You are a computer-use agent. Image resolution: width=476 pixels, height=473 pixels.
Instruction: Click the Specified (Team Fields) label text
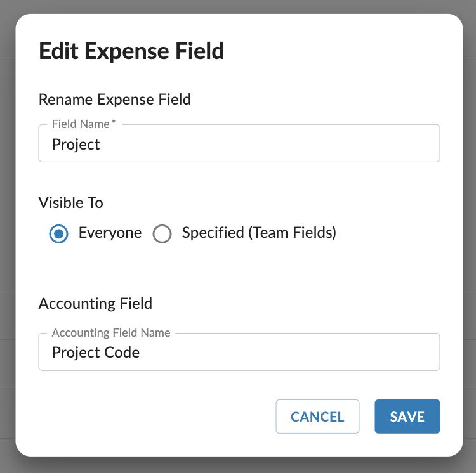259,233
